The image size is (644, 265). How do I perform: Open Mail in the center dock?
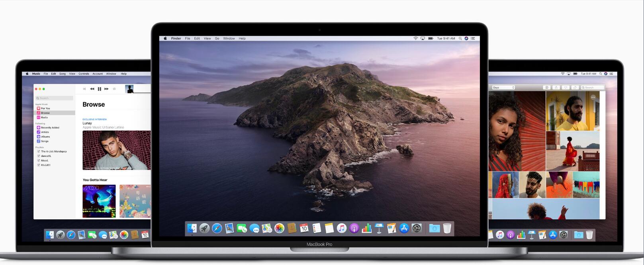coord(229,228)
